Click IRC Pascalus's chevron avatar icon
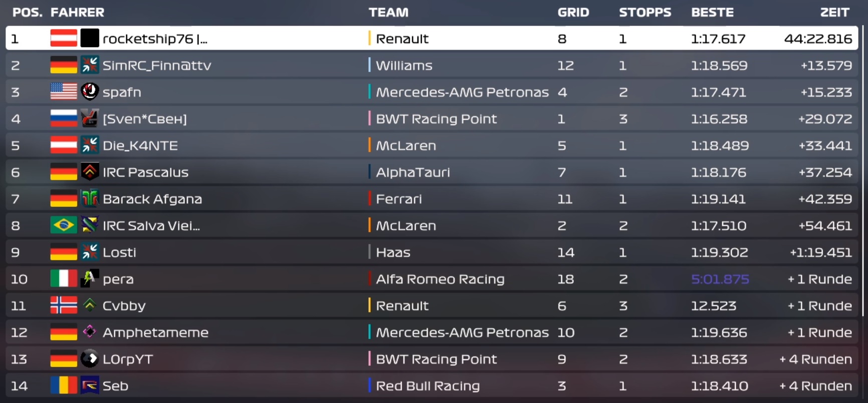 (x=90, y=172)
